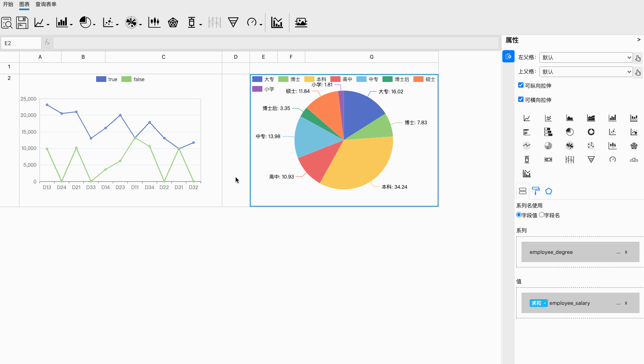Pick polar line chart type in properties panel
This screenshot has height=364, width=644.
527,146
